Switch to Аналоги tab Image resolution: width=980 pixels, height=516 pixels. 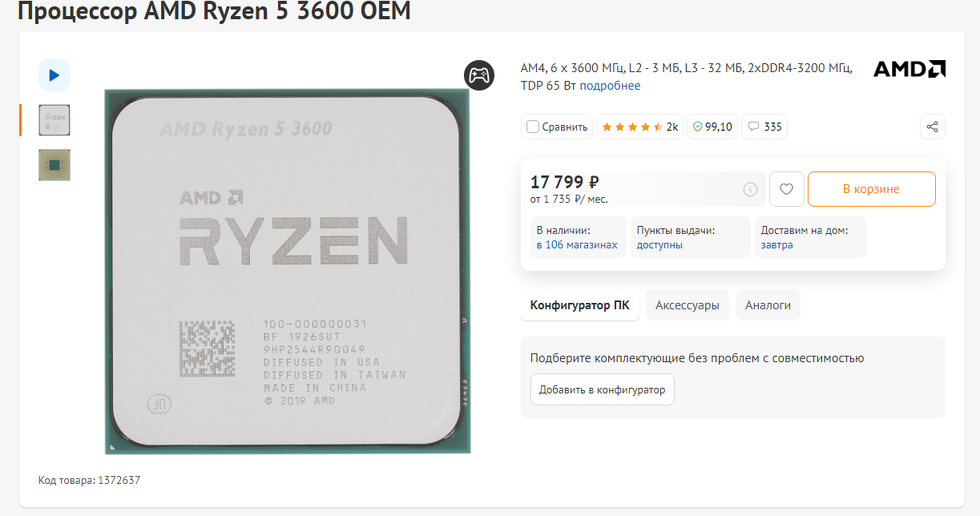(x=768, y=305)
